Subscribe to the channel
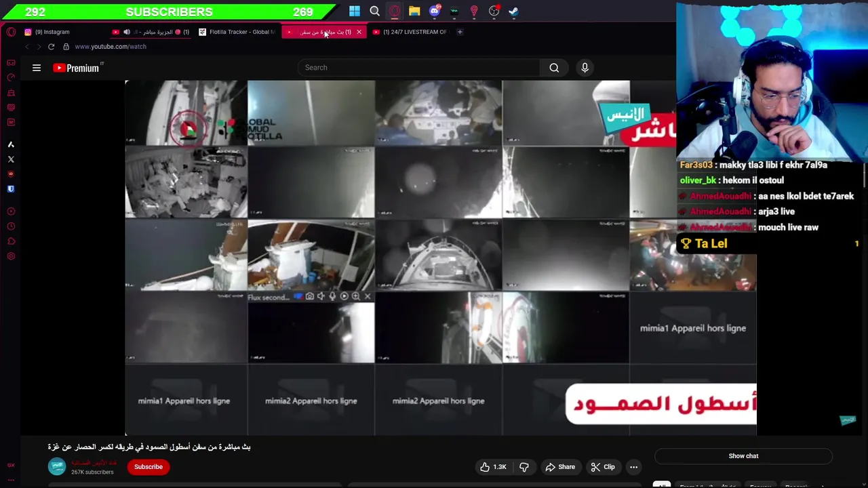The image size is (868, 488). (148, 466)
